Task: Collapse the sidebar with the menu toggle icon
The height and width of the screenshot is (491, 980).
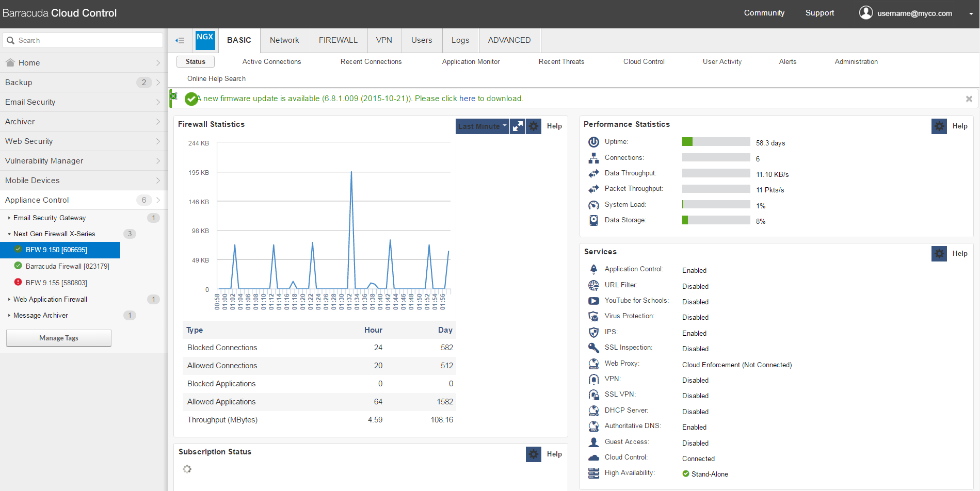Action: coord(180,40)
